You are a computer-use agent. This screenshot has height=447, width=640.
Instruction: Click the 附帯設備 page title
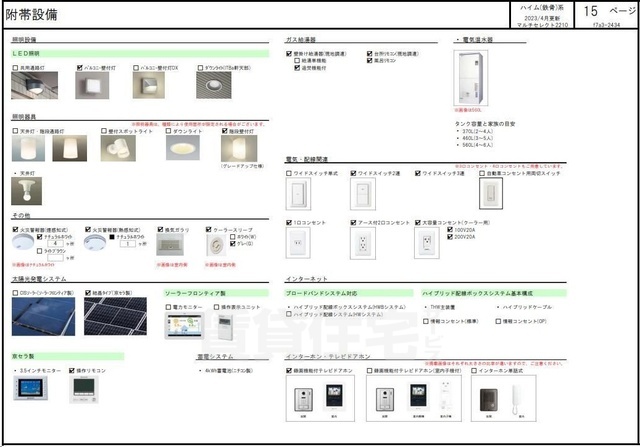click(x=31, y=15)
